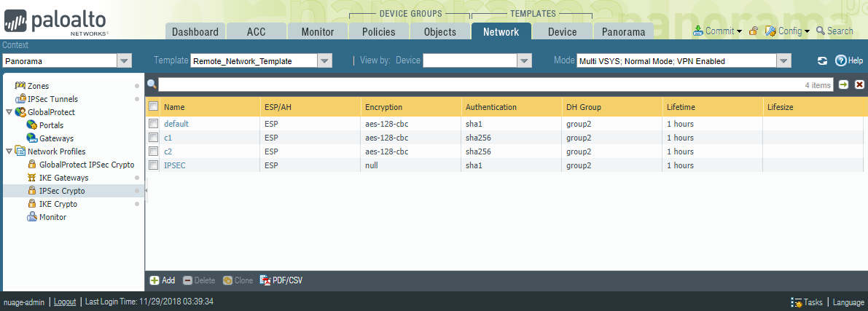The height and width of the screenshot is (311, 868).
Task: Select IKE Crypto in the sidebar
Action: (x=58, y=204)
